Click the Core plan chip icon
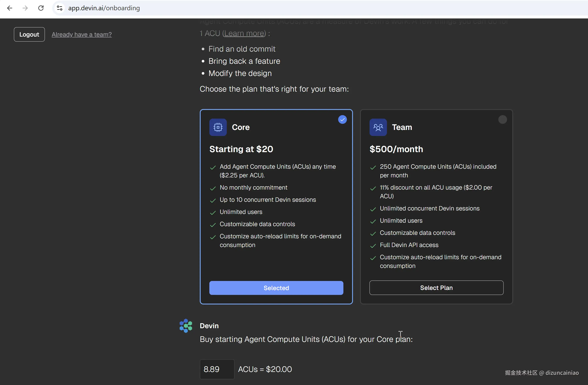 point(218,127)
